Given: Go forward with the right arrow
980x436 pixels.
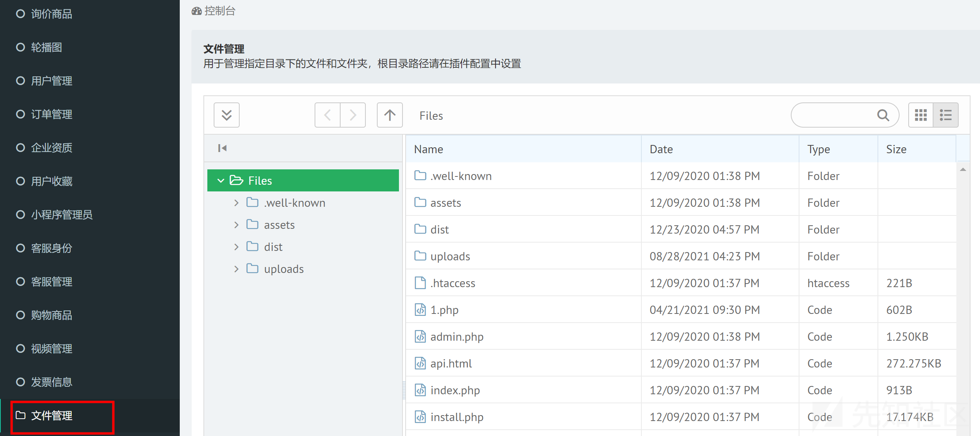Looking at the screenshot, I should point(353,115).
